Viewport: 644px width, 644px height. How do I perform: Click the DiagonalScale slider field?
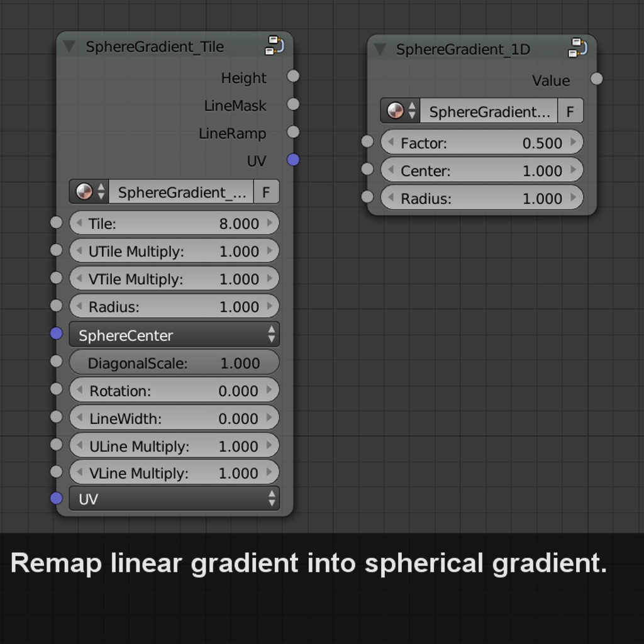tap(174, 363)
